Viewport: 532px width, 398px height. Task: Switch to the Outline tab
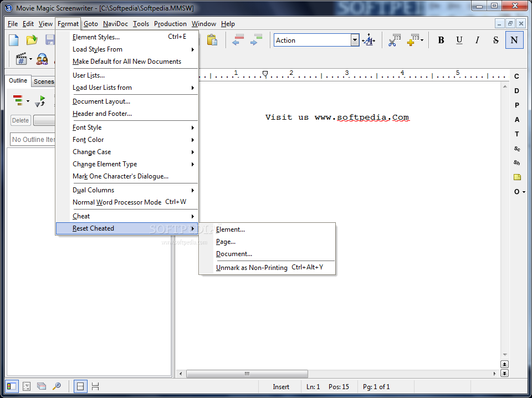click(x=18, y=80)
